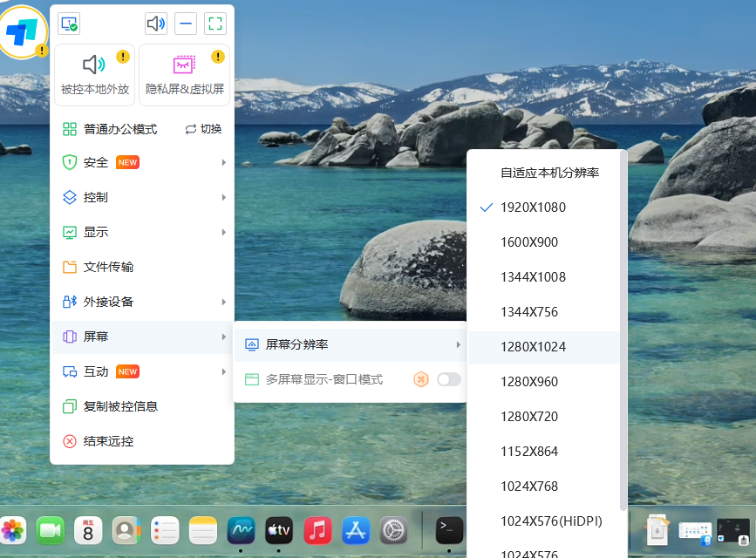The image size is (756, 558).
Task: Open Music from the dock
Action: point(317,530)
